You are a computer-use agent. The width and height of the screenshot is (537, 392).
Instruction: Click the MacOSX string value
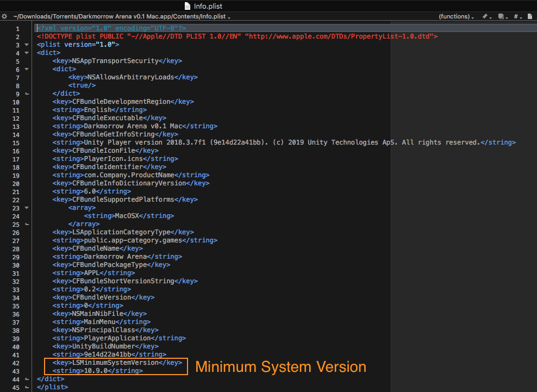tap(129, 216)
